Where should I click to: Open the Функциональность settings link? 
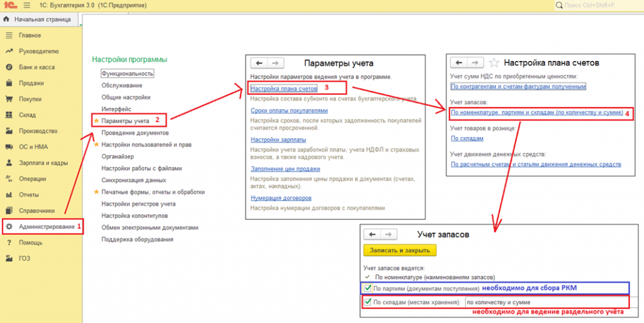[x=127, y=74]
